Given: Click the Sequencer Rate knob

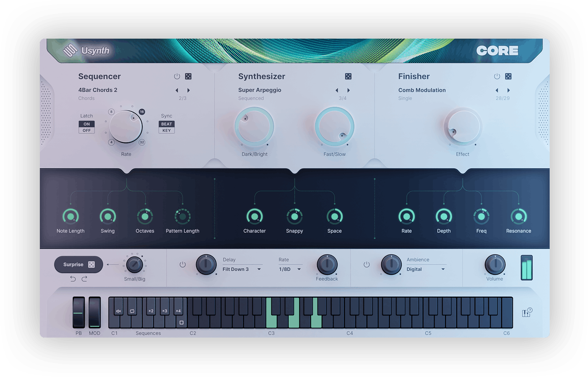Looking at the screenshot, I should pyautogui.click(x=126, y=127).
